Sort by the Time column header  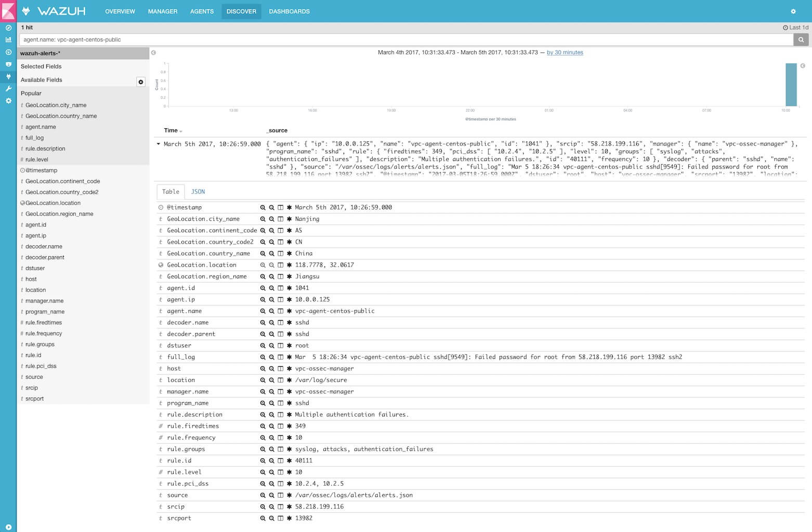[173, 130]
